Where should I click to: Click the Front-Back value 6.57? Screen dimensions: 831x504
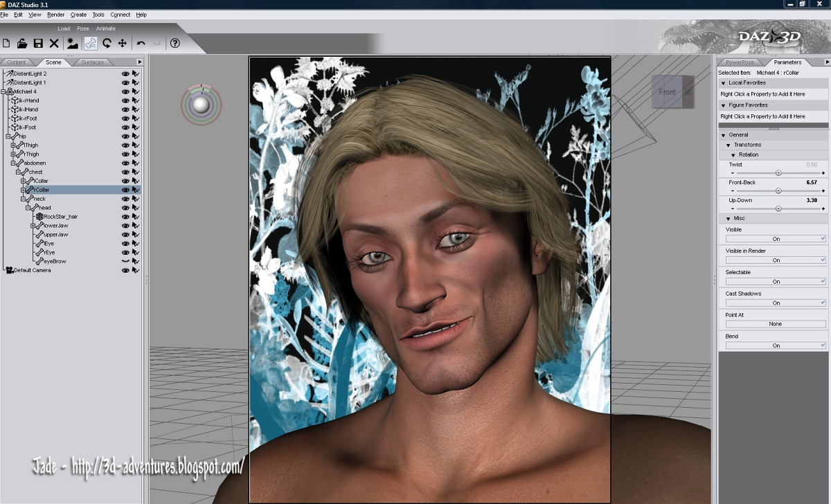pyautogui.click(x=812, y=183)
